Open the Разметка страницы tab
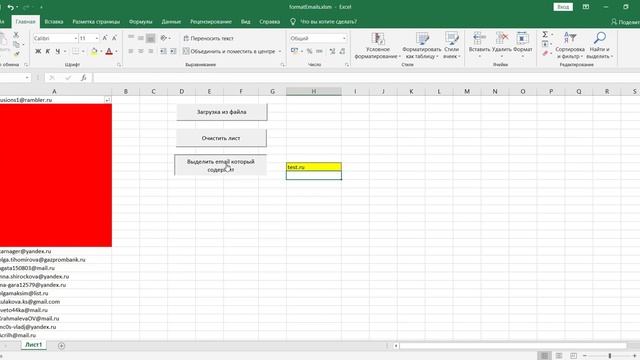The width and height of the screenshot is (640, 360). coord(96,22)
